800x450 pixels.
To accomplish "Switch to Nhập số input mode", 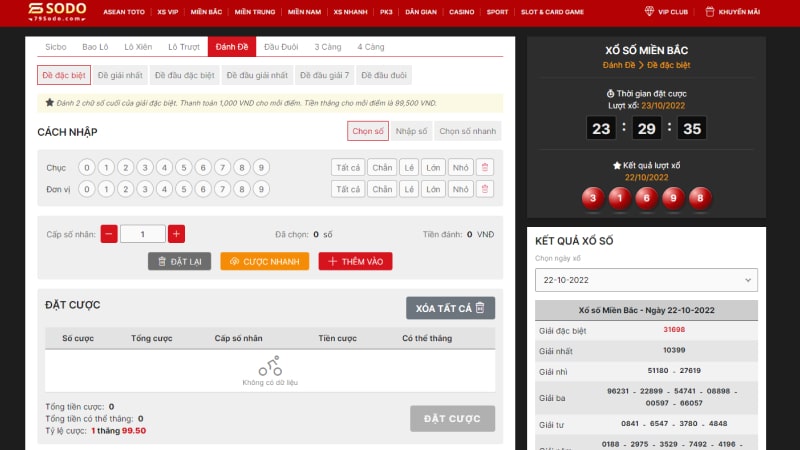I will [x=410, y=131].
